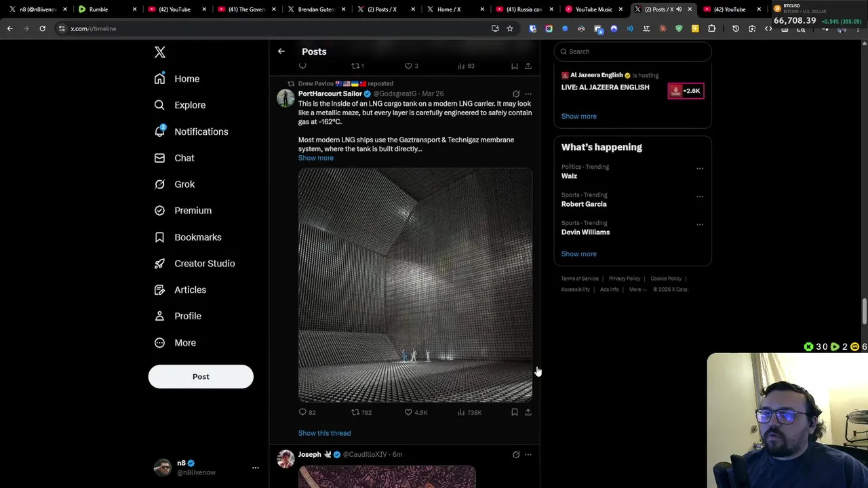
Task: Open Joseph's profile avatar
Action: pos(285,459)
